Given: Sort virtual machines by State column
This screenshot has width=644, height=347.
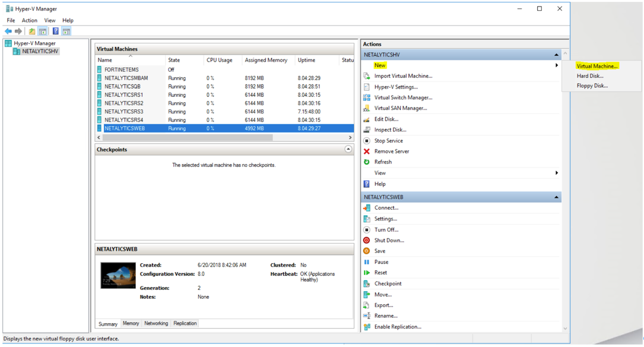Looking at the screenshot, I should 185,60.
